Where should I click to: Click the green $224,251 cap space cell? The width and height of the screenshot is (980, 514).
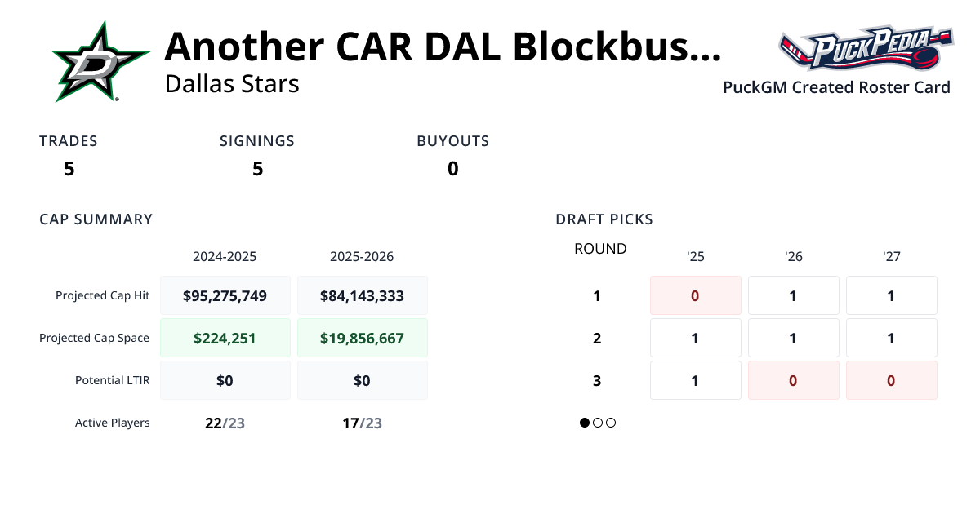click(225, 337)
